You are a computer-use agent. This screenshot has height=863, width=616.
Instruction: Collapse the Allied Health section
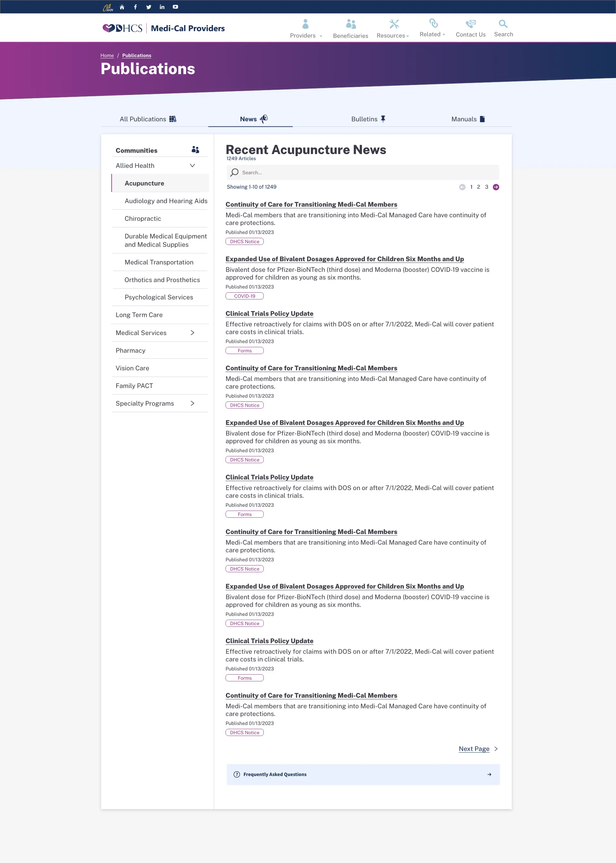[x=192, y=165]
